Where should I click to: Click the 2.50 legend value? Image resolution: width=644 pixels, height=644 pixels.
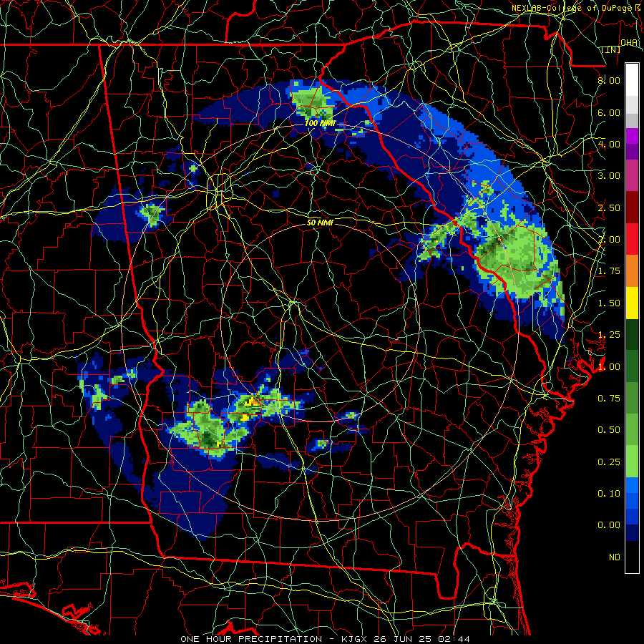(609, 208)
